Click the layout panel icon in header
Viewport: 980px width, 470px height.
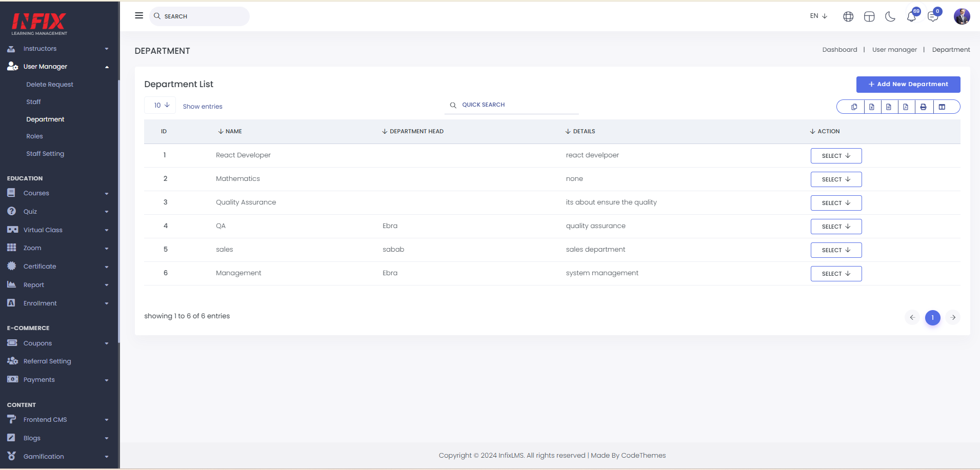(869, 16)
